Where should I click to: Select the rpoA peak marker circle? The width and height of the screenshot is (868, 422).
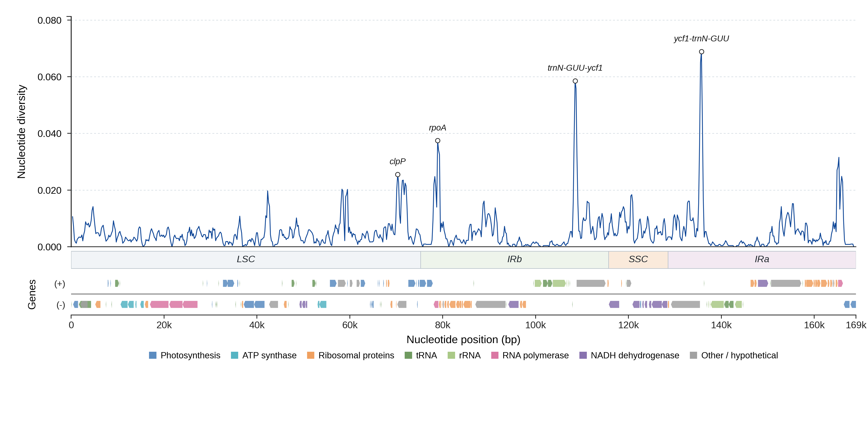(437, 141)
